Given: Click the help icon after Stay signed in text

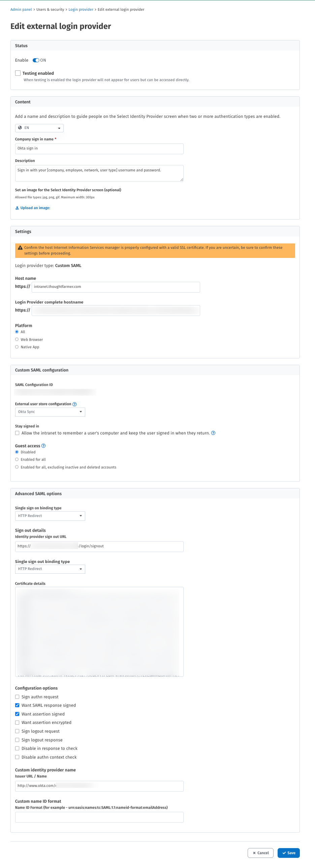Looking at the screenshot, I should [213, 433].
